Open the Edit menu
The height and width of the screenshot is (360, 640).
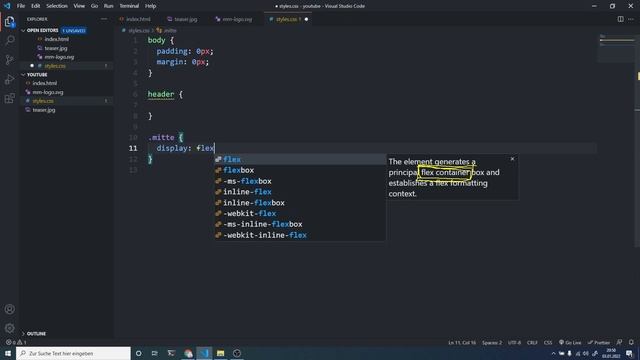[x=36, y=6]
